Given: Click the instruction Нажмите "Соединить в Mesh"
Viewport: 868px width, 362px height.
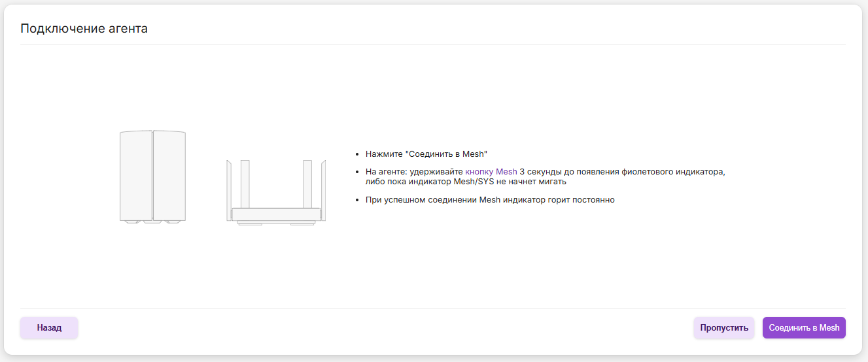Looking at the screenshot, I should 426,154.
